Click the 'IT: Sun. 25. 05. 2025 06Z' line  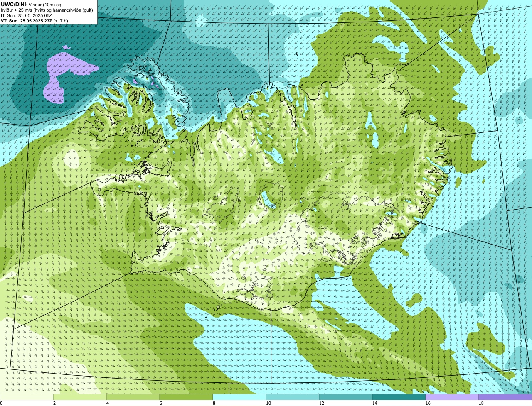(x=26, y=15)
